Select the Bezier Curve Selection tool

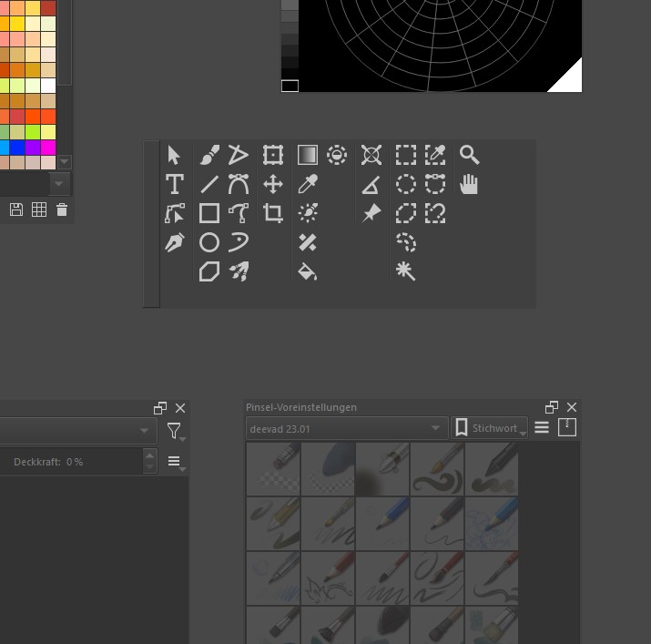click(435, 184)
